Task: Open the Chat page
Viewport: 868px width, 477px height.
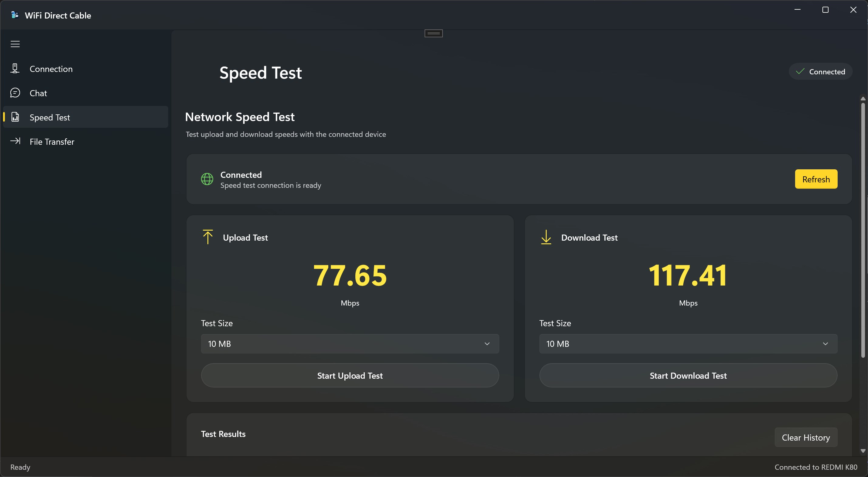Action: click(x=86, y=93)
